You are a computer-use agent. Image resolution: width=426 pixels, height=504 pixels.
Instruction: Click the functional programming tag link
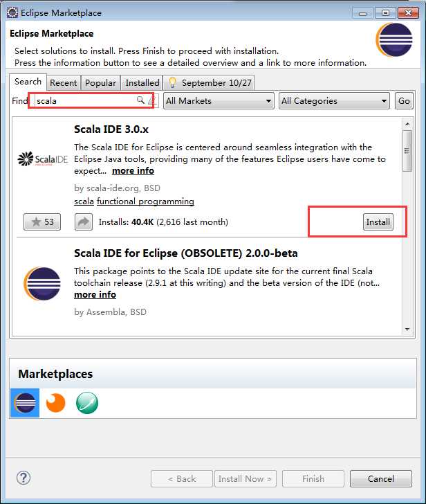coord(145,201)
